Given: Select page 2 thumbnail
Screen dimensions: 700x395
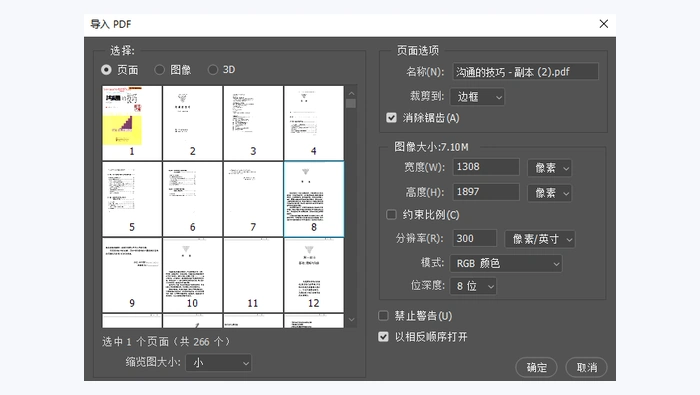Looking at the screenshot, I should point(192,123).
